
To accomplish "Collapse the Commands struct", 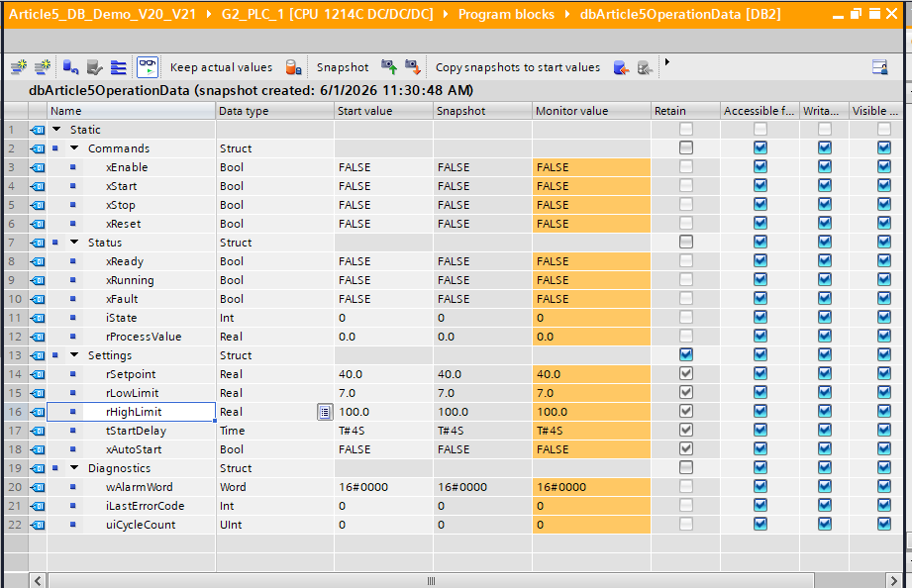I will tap(74, 147).
